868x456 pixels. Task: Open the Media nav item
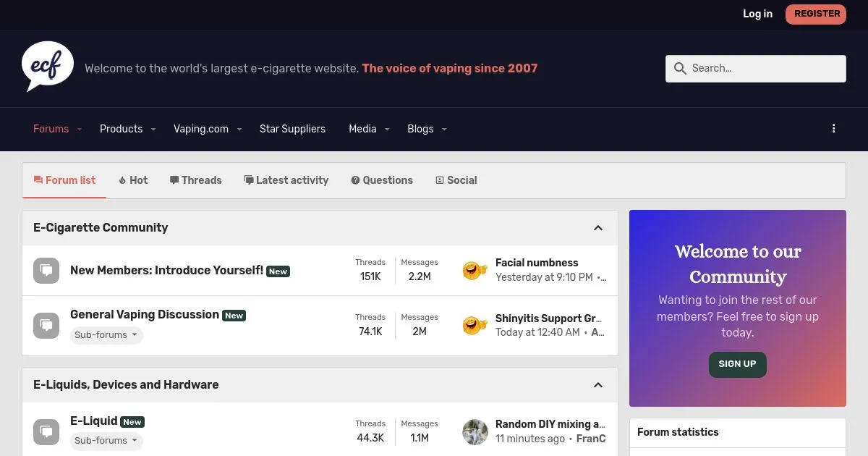tap(362, 129)
